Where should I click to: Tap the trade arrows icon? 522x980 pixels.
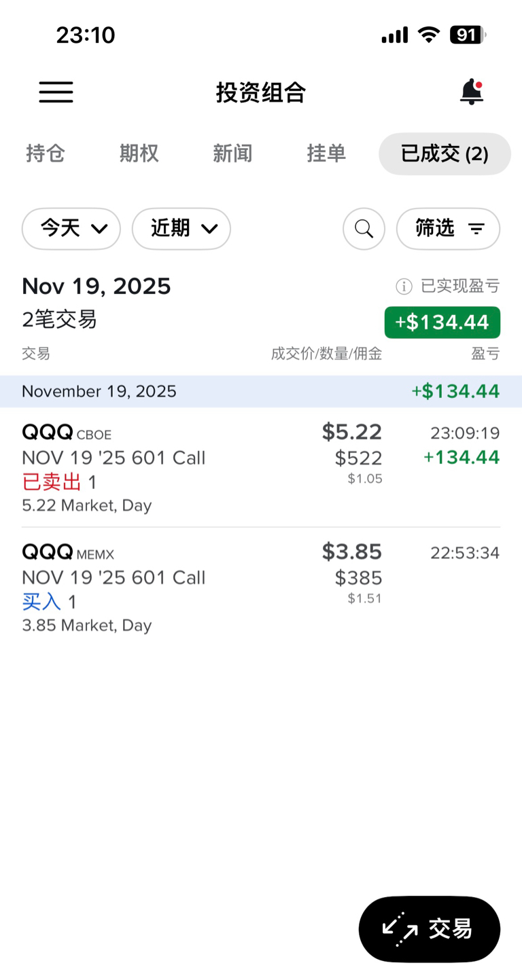coord(399,929)
